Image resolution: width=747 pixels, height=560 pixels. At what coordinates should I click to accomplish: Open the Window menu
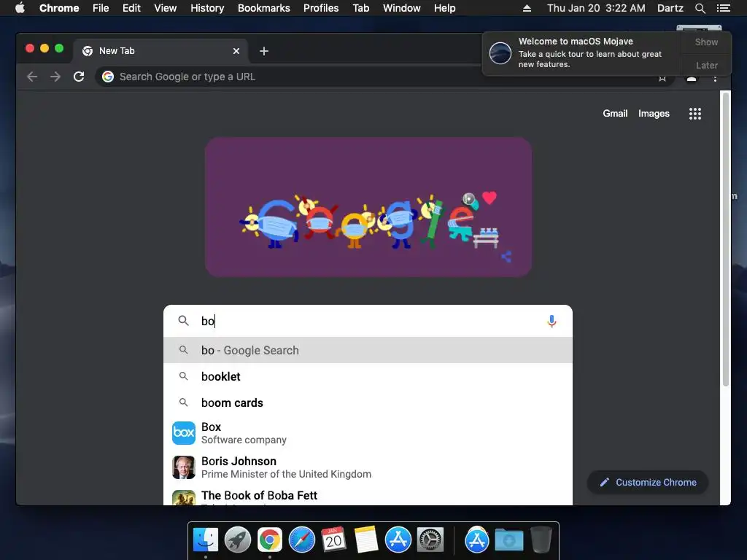point(402,8)
